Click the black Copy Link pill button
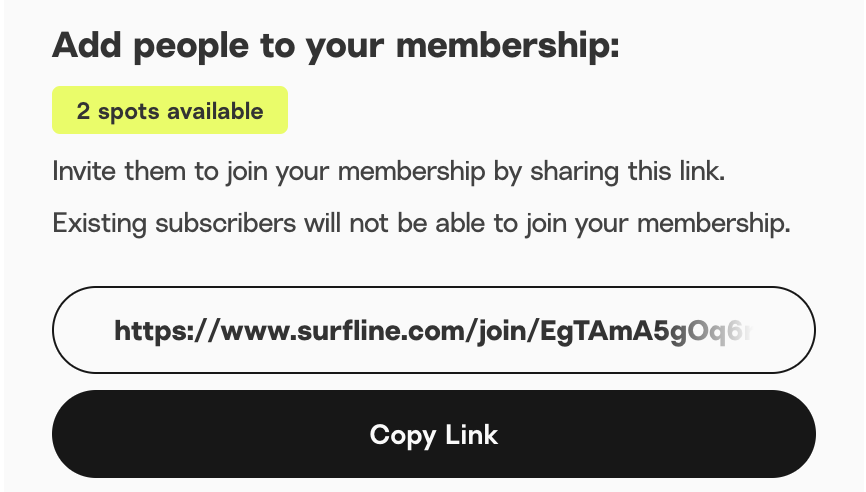The width and height of the screenshot is (866, 492). pyautogui.click(x=434, y=434)
